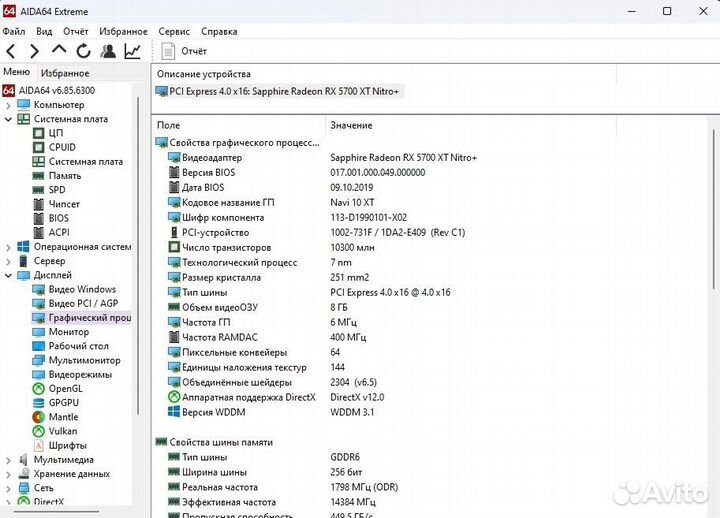Viewport: 720px width, 518px height.
Task: Open the Рабочий стол tree item
Action: [x=71, y=346]
